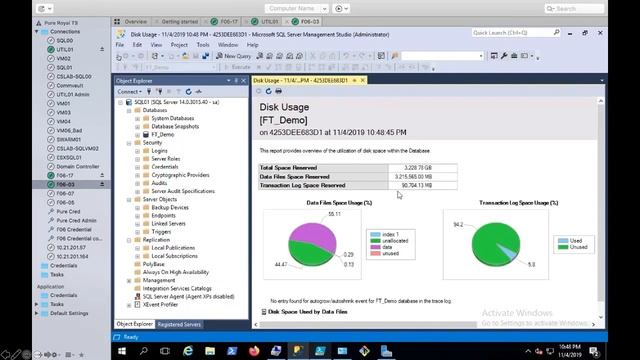Close the Object Explorer panel
The height and width of the screenshot is (360, 640).
(x=244, y=81)
